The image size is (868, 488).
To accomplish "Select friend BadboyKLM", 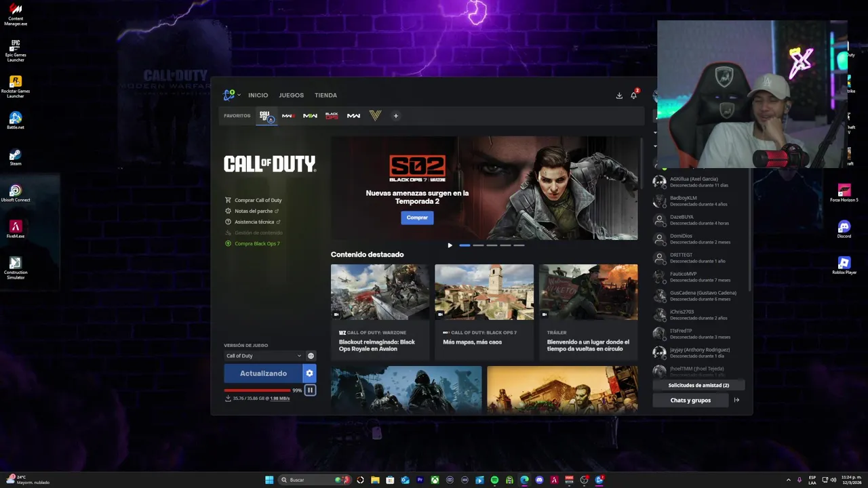I will (x=698, y=201).
